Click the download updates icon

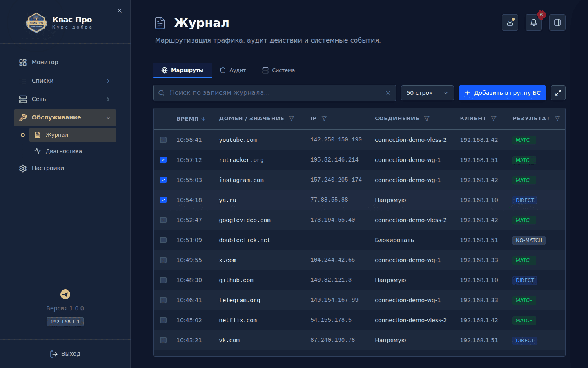(x=510, y=22)
